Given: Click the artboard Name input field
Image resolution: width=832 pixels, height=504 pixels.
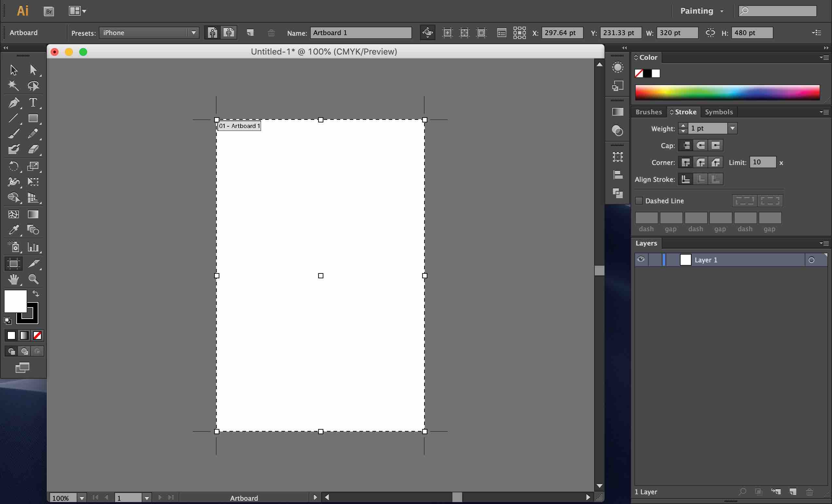Looking at the screenshot, I should click(x=361, y=33).
